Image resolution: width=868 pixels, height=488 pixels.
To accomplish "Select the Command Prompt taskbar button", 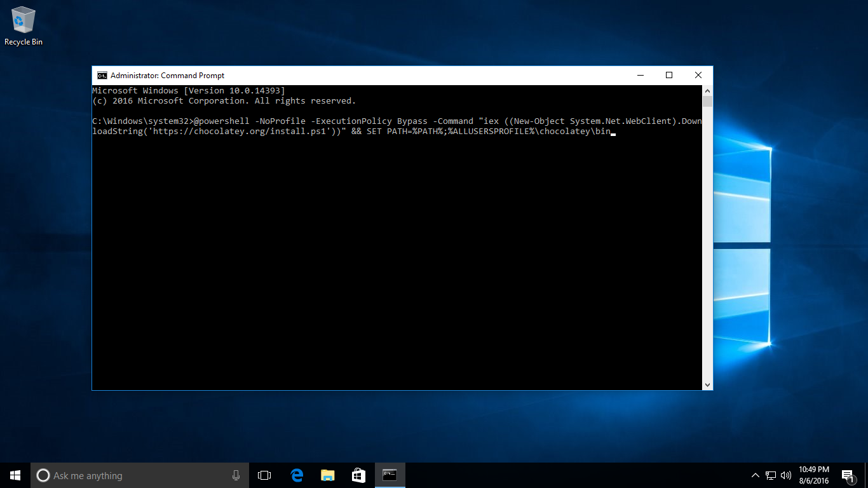I will (x=390, y=475).
